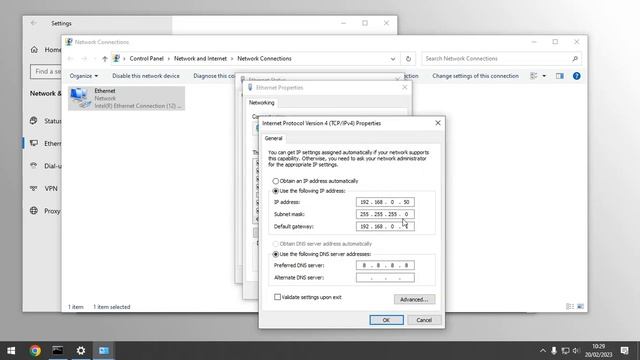Toggle the preview pane icon
640x360 pixels.
click(x=560, y=76)
